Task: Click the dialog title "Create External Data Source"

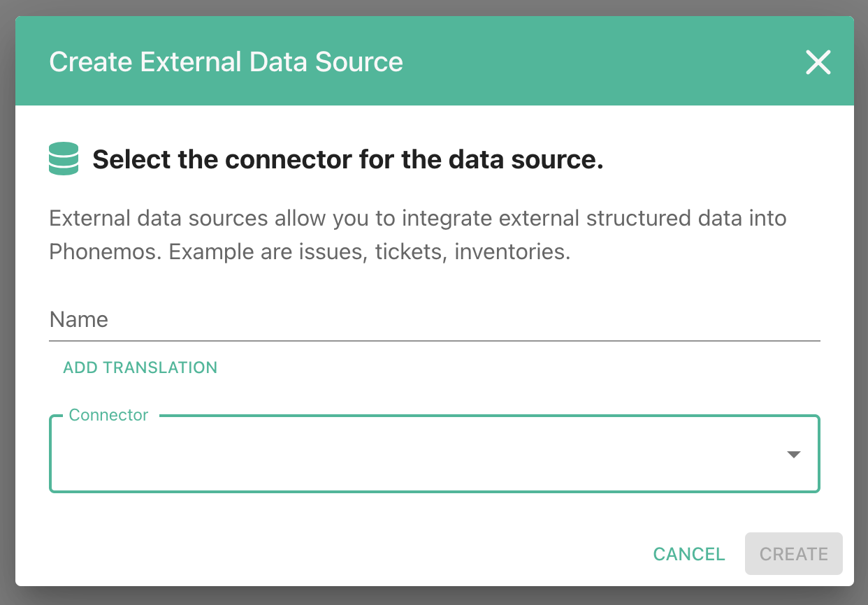Action: (226, 62)
